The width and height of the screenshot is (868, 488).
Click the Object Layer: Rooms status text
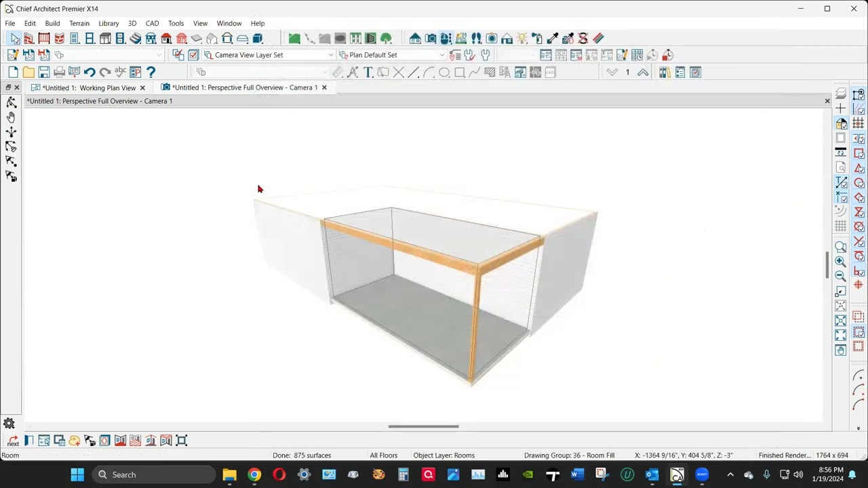click(x=443, y=455)
